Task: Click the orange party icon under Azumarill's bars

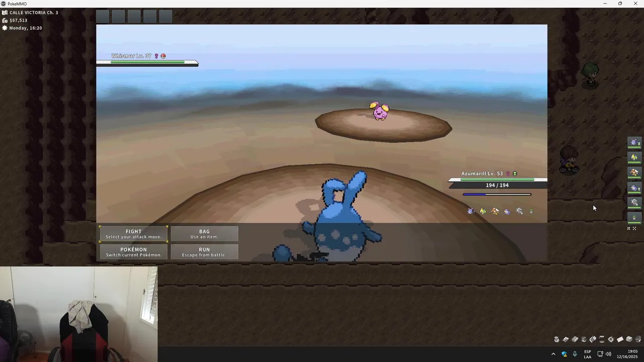Action: (495, 211)
